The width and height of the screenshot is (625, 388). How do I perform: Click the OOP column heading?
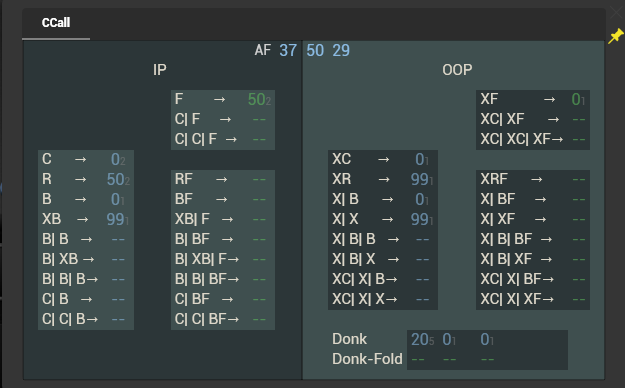pyautogui.click(x=457, y=70)
